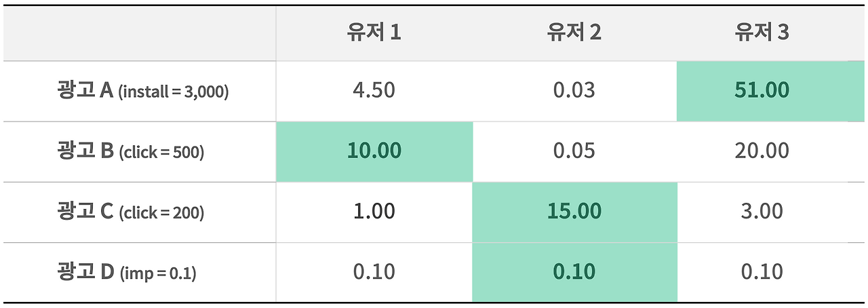Select the 광고 A (install = 3,000) row label
This screenshot has height=308, width=868.
pyautogui.click(x=143, y=91)
